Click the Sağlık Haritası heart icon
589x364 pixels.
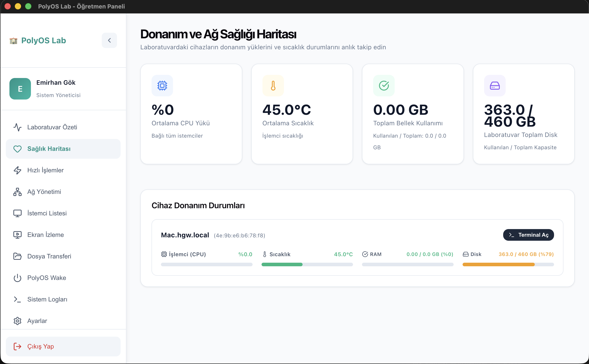coord(17,149)
